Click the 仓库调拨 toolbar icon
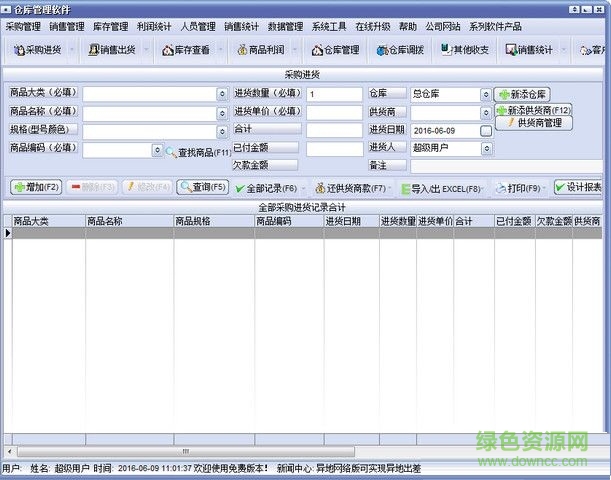Screen dimensions: 611x480 point(403,49)
